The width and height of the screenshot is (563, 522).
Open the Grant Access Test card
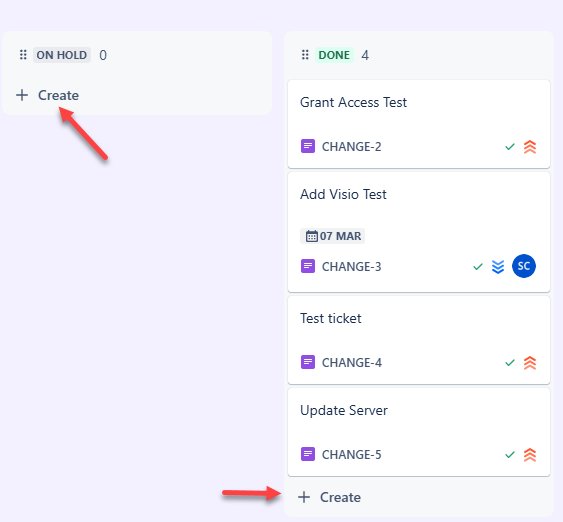click(x=419, y=124)
